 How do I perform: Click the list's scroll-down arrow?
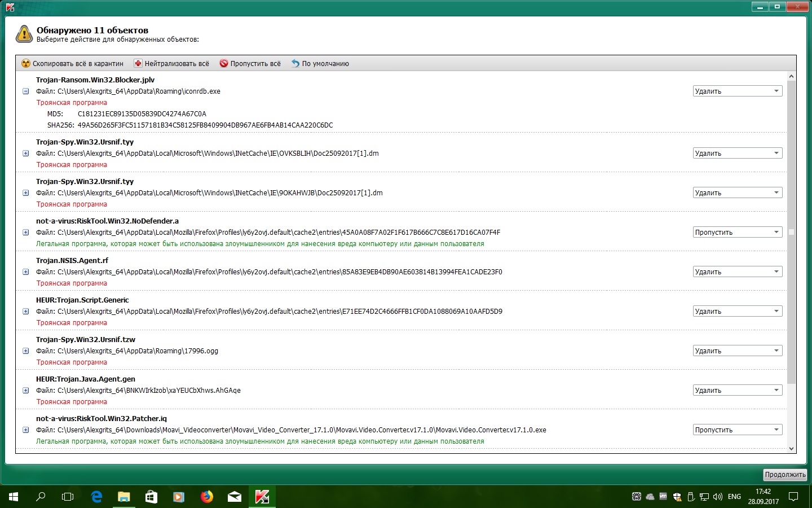pos(791,449)
